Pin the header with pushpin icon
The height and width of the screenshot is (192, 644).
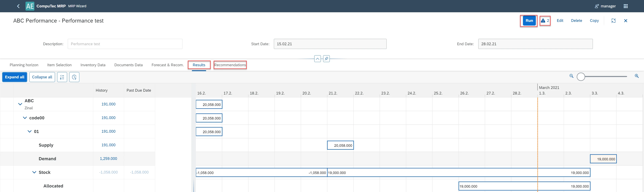click(326, 59)
